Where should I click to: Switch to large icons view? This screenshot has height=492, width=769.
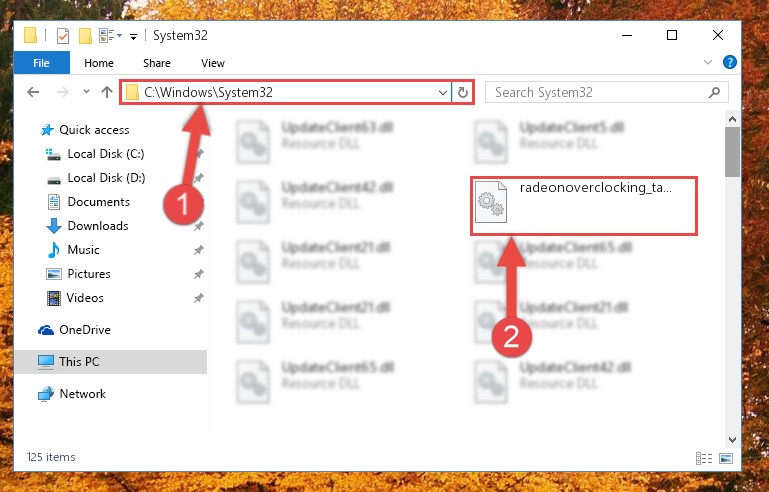726,458
